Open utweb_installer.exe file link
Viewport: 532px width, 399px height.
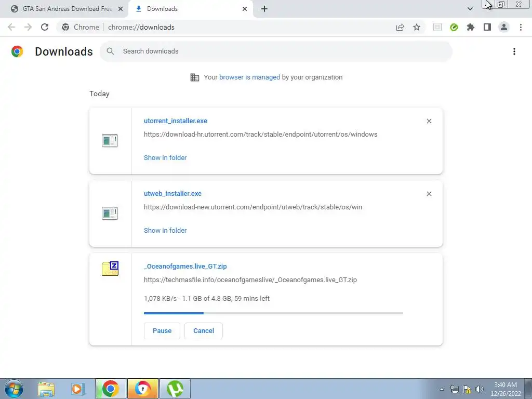pyautogui.click(x=172, y=194)
